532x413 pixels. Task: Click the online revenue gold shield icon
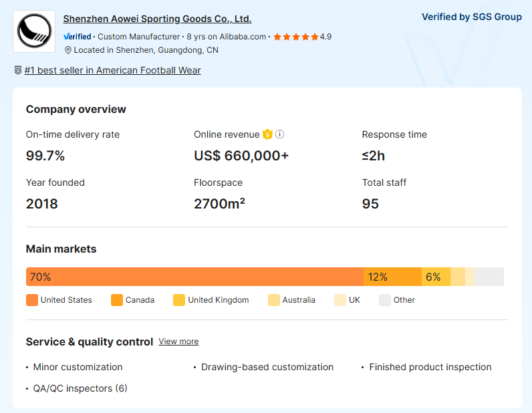pos(267,134)
